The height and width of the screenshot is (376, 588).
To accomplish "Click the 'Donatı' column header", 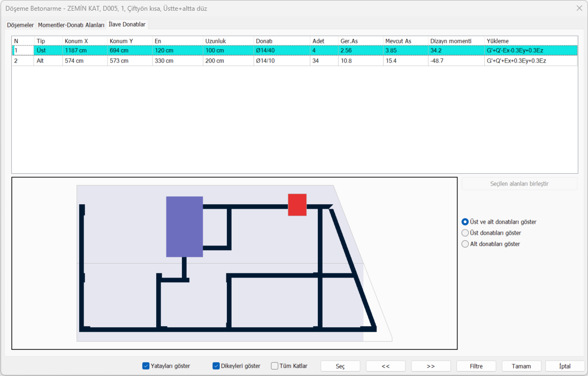I will point(281,41).
